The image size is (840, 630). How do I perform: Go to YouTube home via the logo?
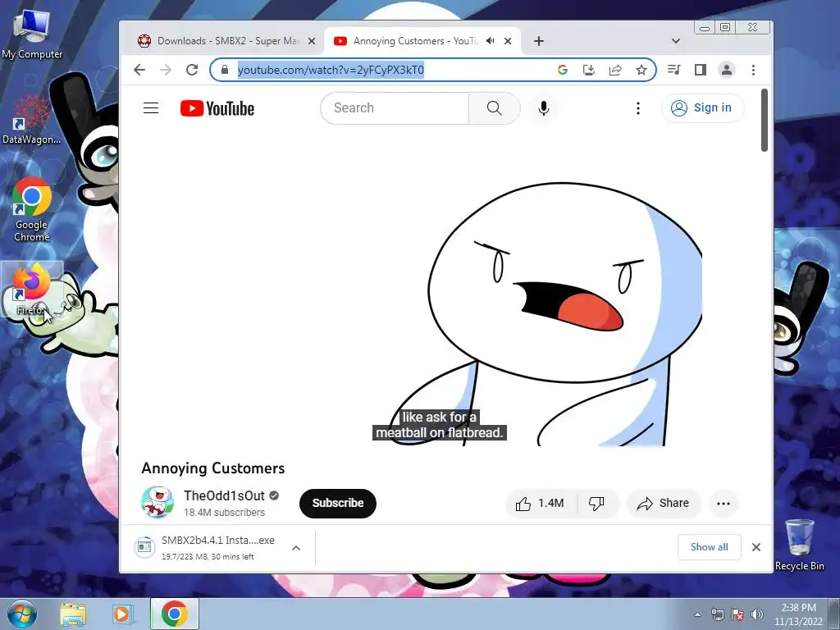(x=217, y=108)
